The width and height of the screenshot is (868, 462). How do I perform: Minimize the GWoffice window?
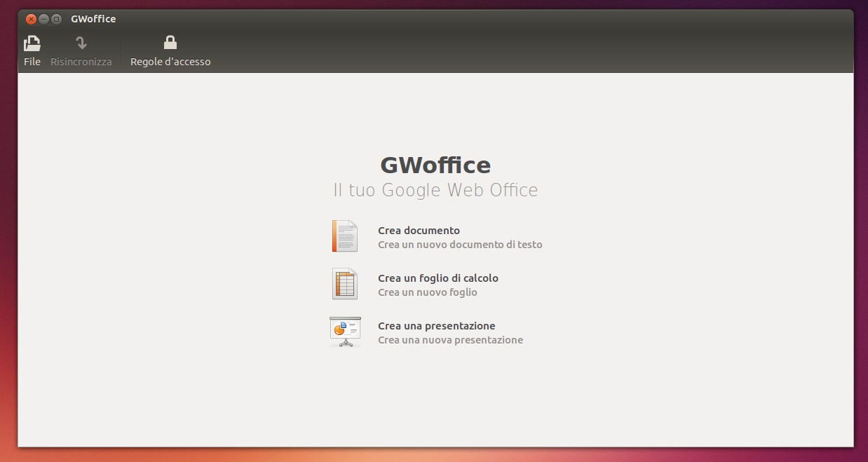click(x=43, y=19)
